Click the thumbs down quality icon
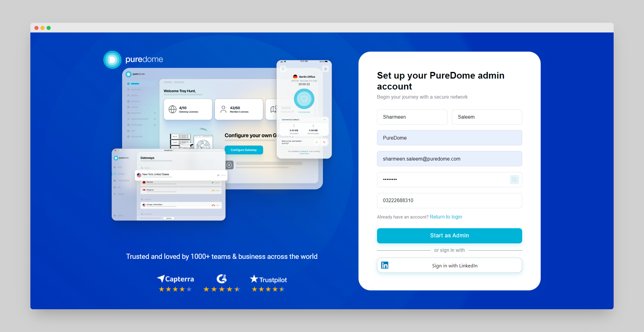The width and height of the screenshot is (644, 332). [324, 142]
